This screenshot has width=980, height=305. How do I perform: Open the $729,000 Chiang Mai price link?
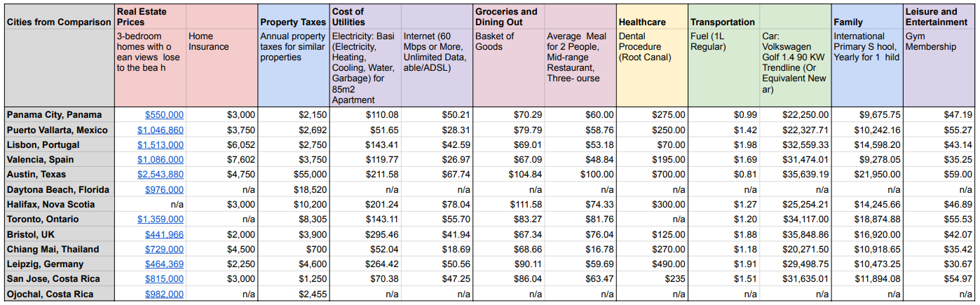click(x=165, y=249)
